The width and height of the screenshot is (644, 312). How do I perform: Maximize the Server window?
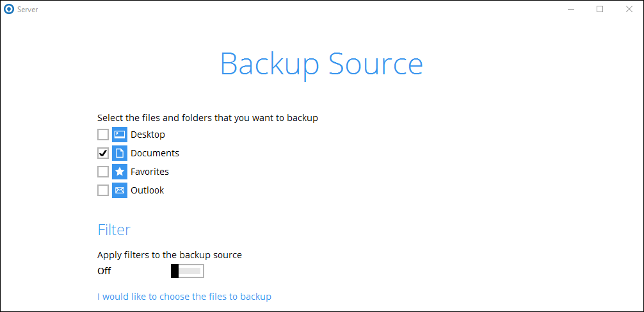[x=600, y=10]
